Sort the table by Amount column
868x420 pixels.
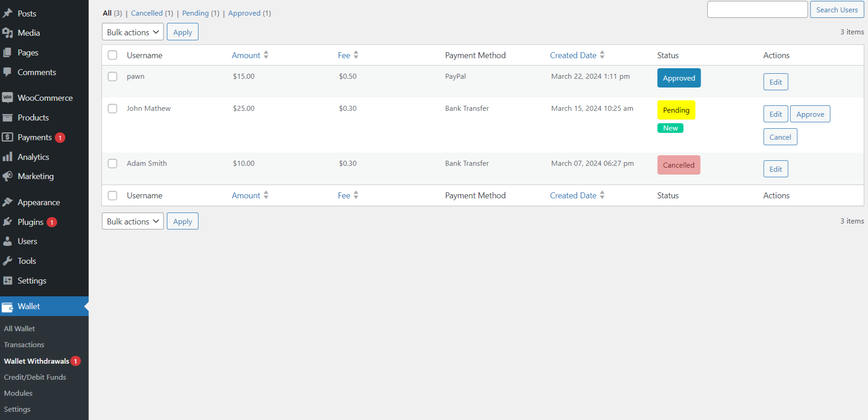[x=246, y=55]
